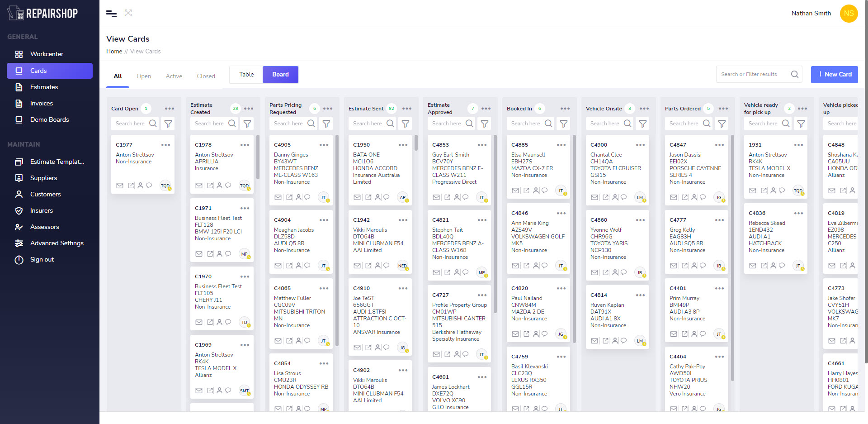The image size is (868, 424).
Task: Open the Card Open column options menu
Action: pyautogui.click(x=170, y=109)
